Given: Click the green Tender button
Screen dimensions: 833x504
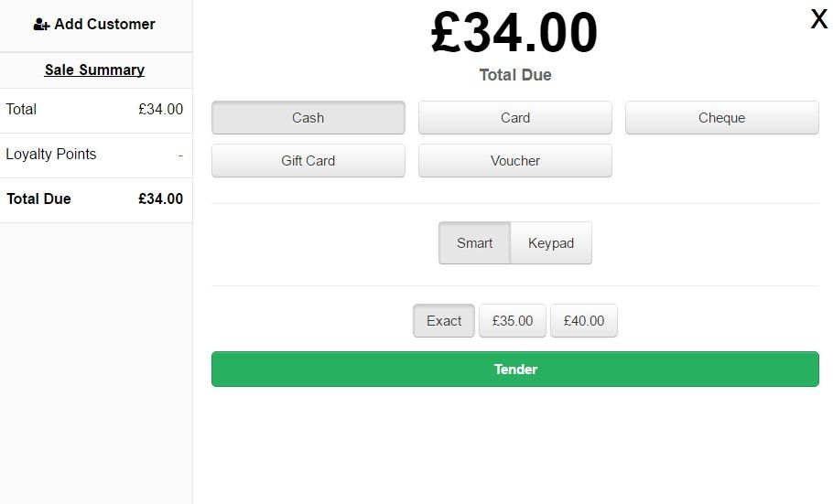Looking at the screenshot, I should click(x=515, y=370).
